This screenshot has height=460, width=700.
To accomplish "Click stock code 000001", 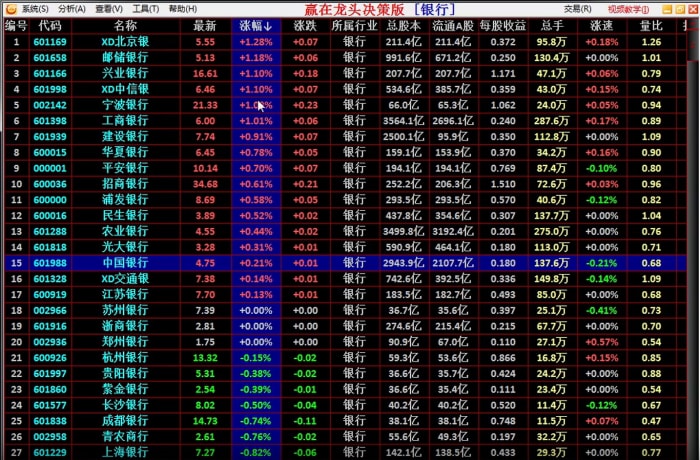I will [50, 168].
